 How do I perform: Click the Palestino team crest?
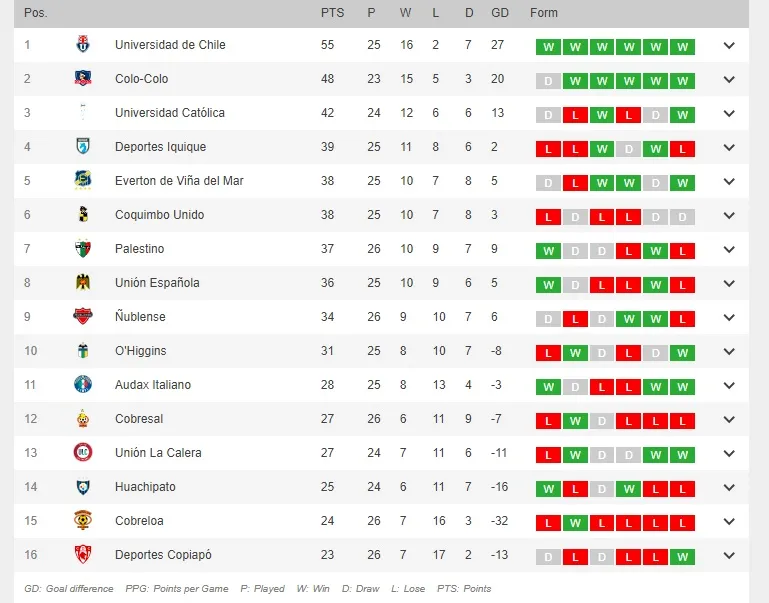click(83, 249)
